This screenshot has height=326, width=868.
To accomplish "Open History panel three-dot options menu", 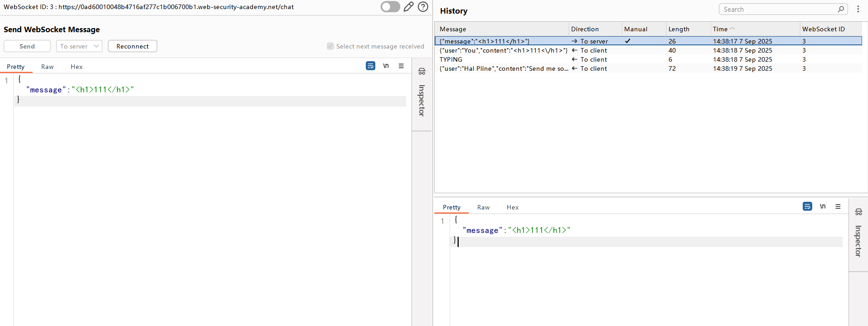I will [858, 9].
